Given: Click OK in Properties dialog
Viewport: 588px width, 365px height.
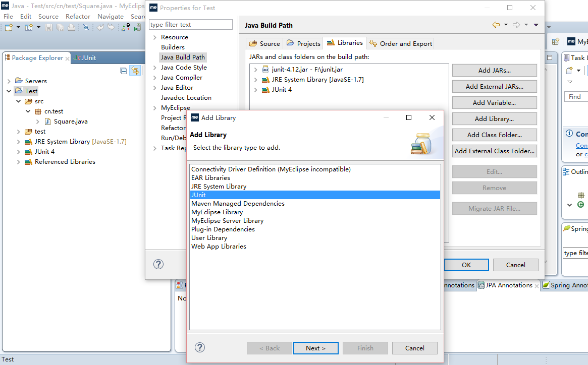Looking at the screenshot, I should 466,265.
